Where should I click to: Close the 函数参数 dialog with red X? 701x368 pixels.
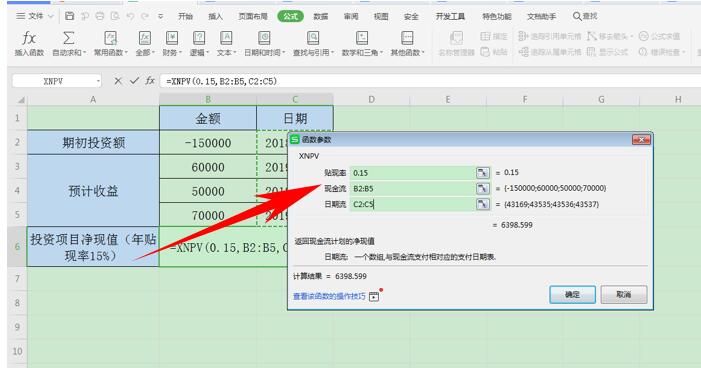point(641,140)
